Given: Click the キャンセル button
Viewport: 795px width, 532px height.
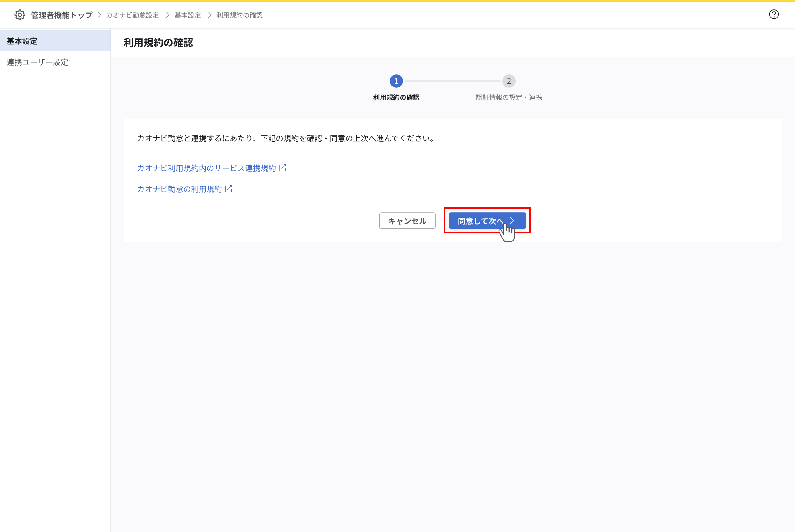Looking at the screenshot, I should pos(407,221).
